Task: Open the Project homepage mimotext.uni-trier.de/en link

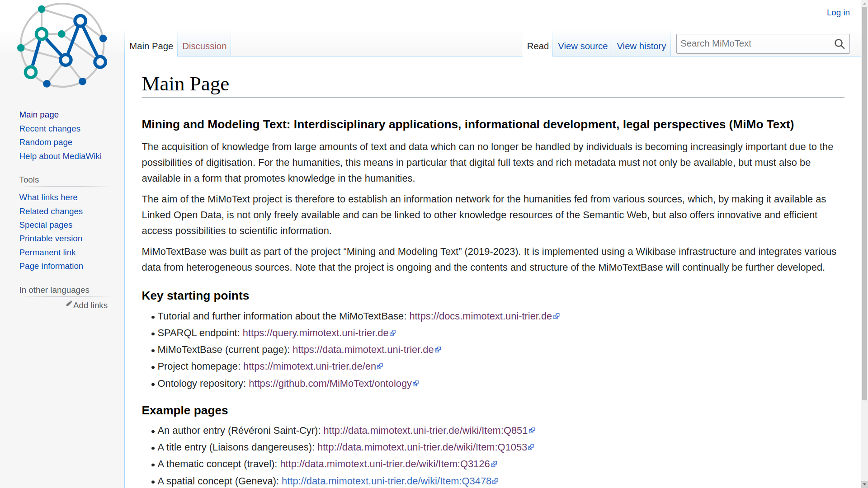Action: (309, 366)
